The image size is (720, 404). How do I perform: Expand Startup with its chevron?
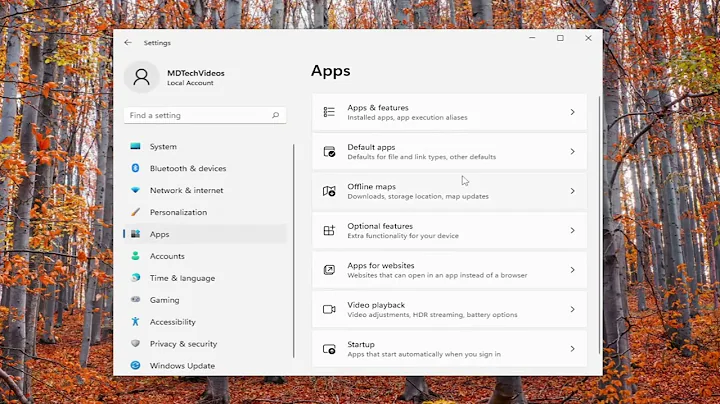(572, 349)
